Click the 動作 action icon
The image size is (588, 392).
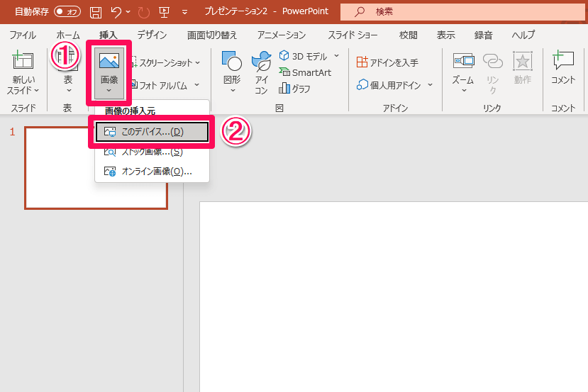point(522,61)
